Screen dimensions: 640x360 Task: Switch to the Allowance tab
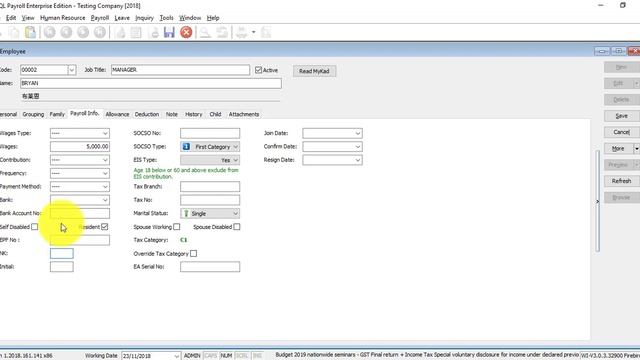(117, 114)
